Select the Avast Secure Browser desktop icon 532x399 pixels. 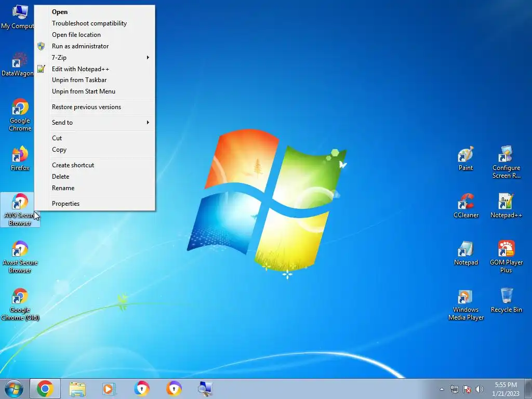(x=20, y=257)
